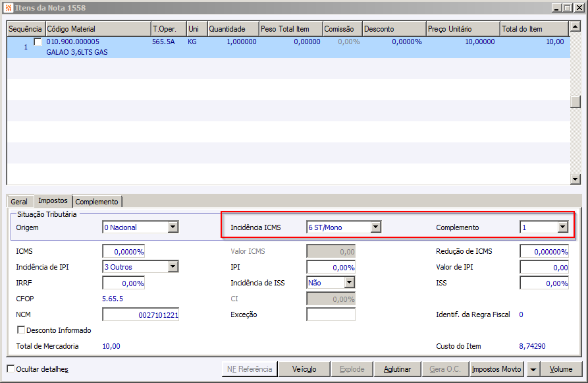Click the Valor ICMS field

(x=331, y=252)
